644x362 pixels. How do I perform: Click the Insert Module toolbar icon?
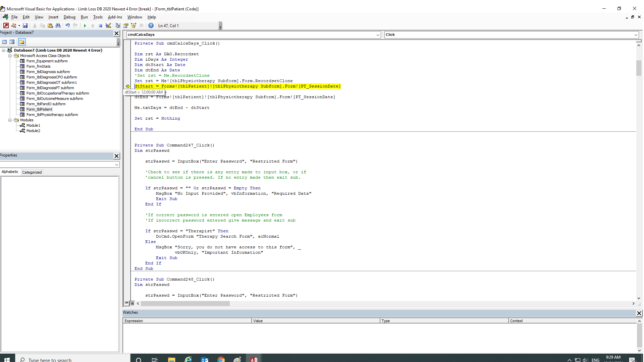pos(14,25)
